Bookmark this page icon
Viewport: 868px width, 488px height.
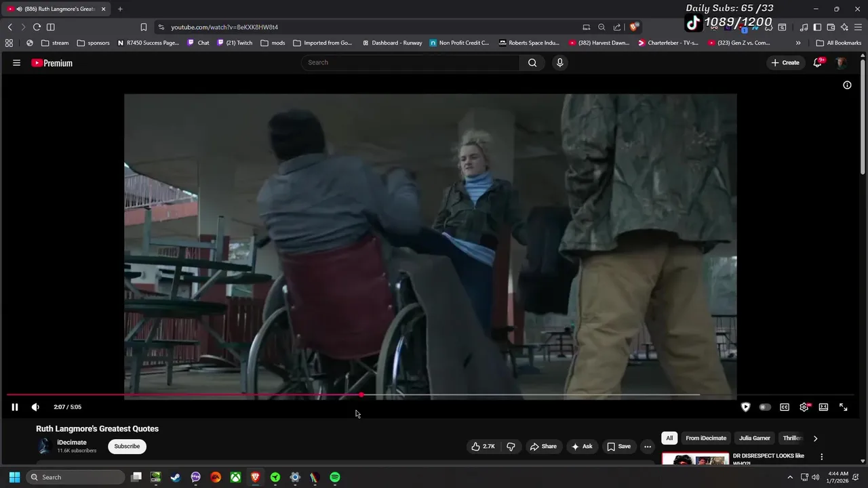pos(144,27)
